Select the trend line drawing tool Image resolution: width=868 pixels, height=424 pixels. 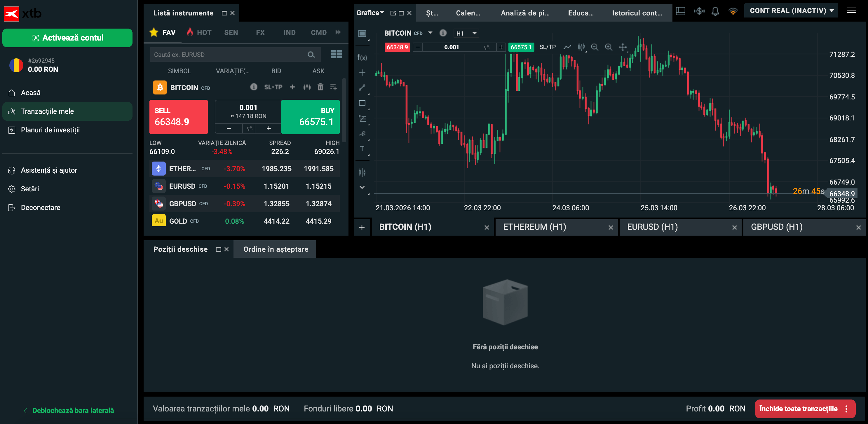(x=362, y=87)
